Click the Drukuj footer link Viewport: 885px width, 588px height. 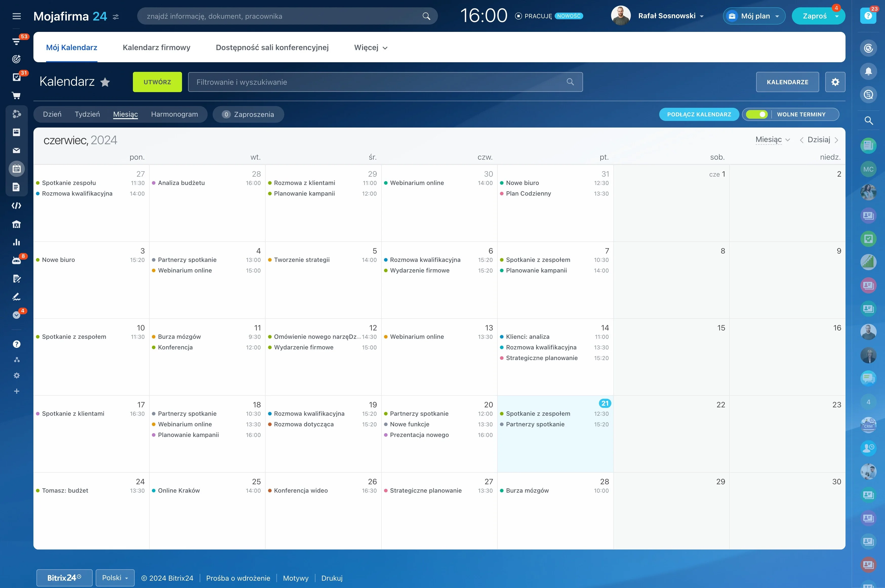point(332,578)
